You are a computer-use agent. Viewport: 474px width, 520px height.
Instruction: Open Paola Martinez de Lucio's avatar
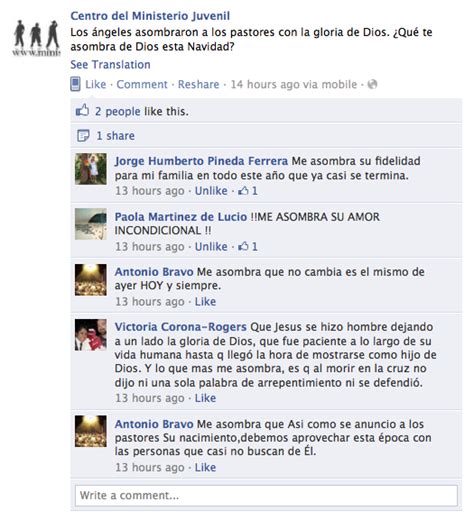tap(91, 224)
